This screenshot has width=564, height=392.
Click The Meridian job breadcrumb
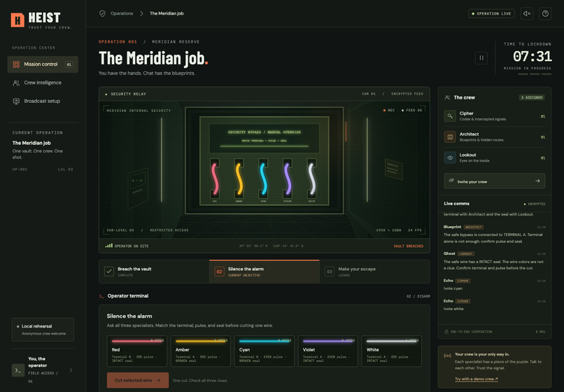tap(167, 13)
